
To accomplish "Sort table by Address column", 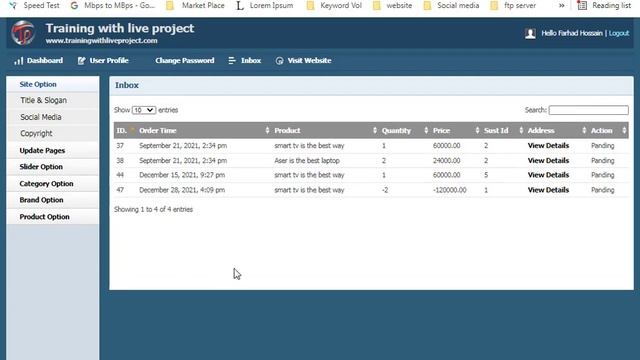I will point(556,131).
